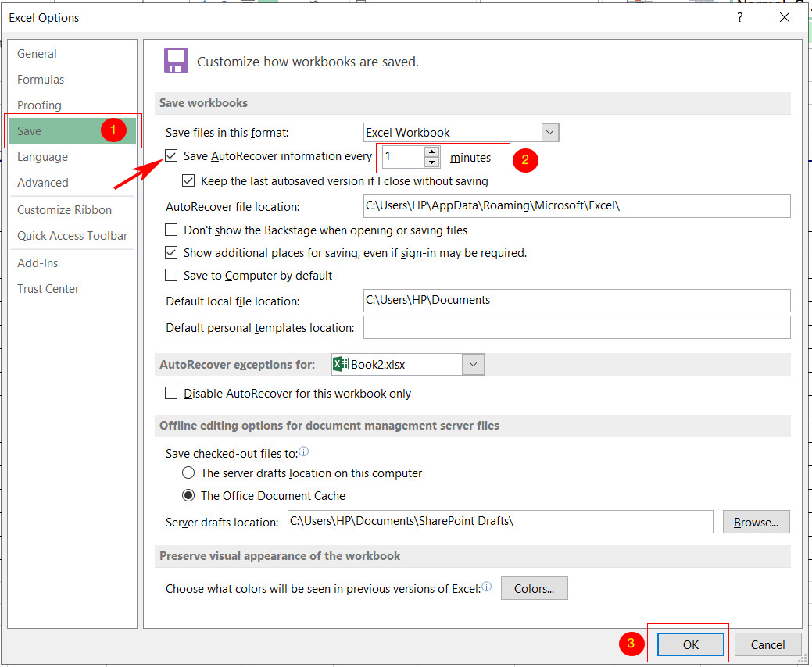Click the Default local file location field
Viewport: 812px width, 667px height.
coord(577,301)
